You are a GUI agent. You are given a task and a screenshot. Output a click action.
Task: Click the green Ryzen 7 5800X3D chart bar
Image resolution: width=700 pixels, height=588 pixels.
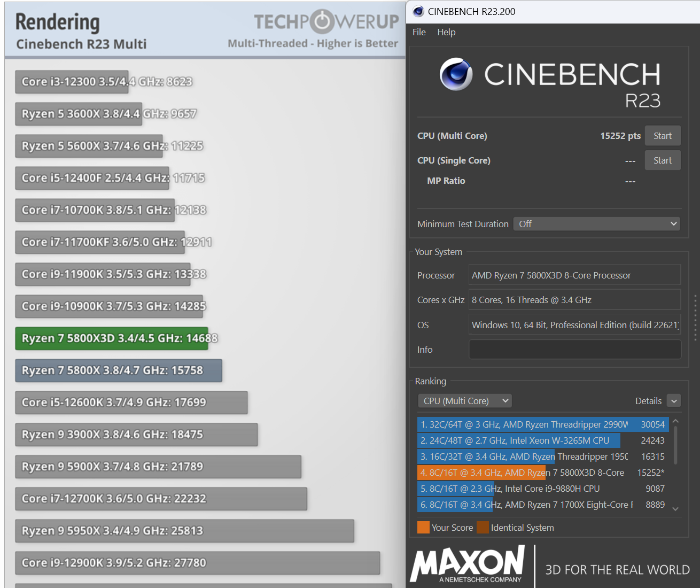click(x=112, y=338)
